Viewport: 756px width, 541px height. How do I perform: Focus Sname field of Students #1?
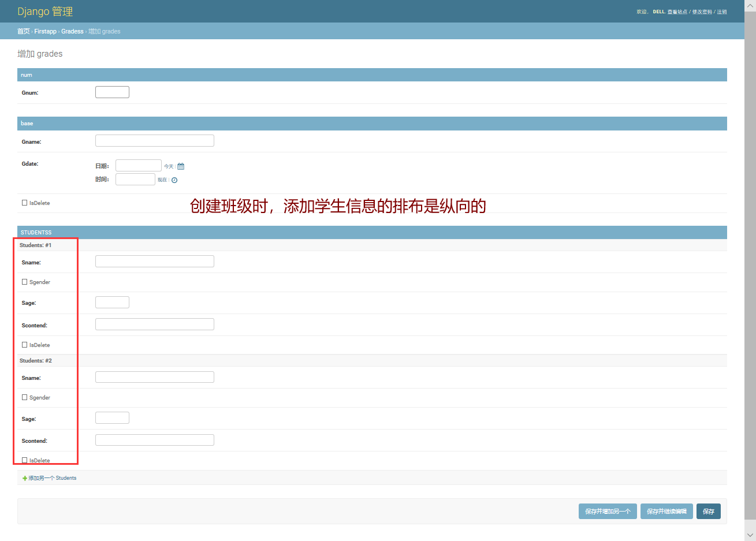155,262
